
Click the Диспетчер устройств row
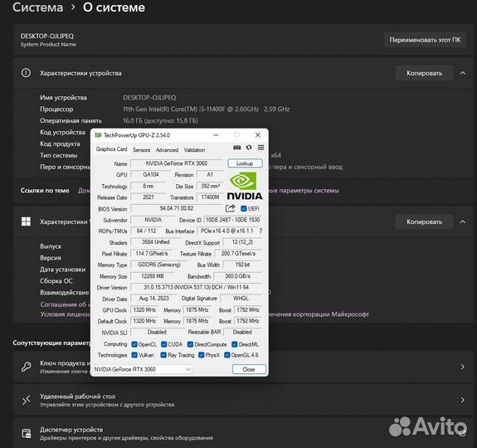[x=243, y=433]
